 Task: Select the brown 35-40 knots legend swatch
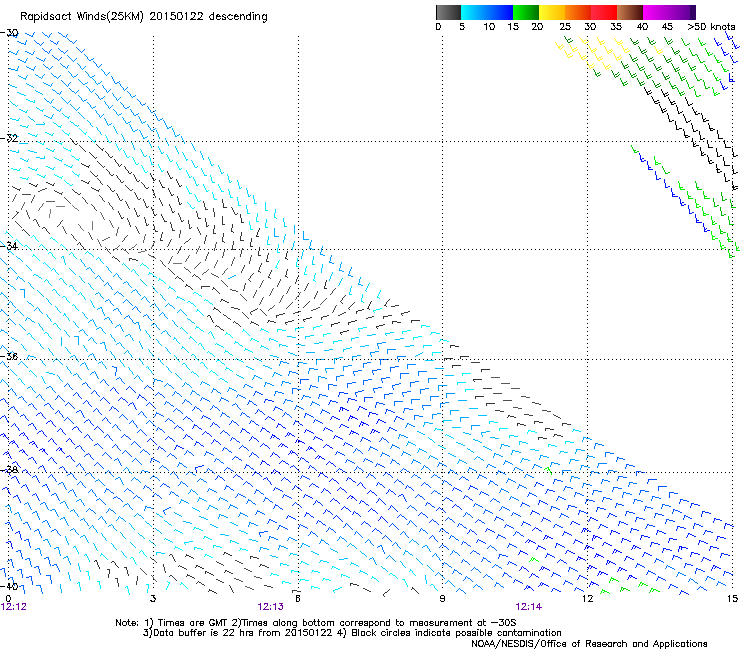pyautogui.click(x=630, y=12)
